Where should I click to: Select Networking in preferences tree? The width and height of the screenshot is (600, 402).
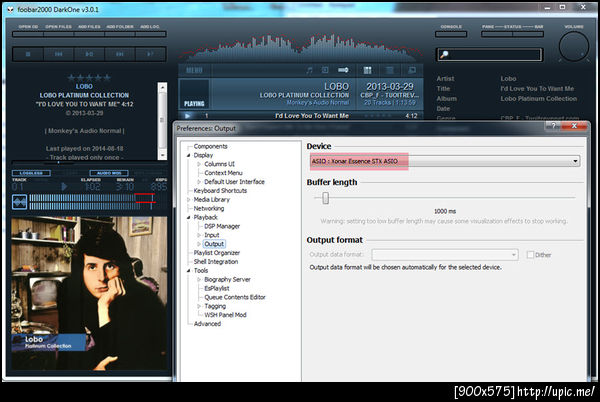(x=209, y=208)
